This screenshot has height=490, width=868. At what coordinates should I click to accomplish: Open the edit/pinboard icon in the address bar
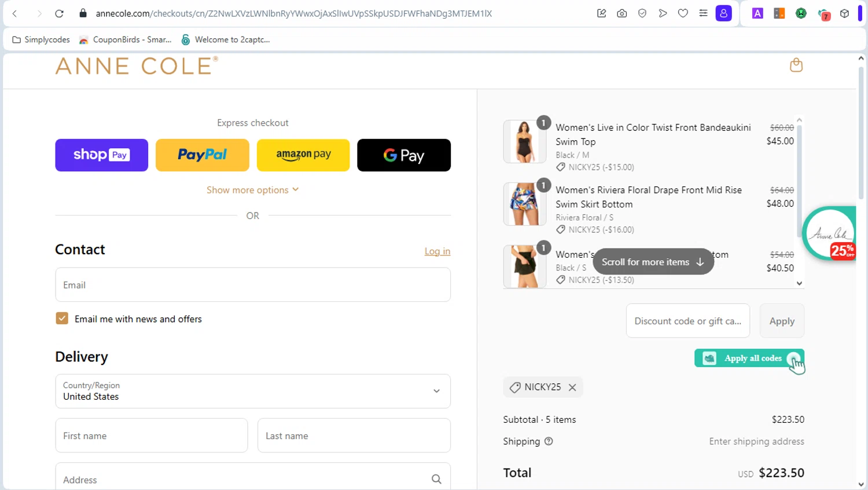[x=602, y=13]
